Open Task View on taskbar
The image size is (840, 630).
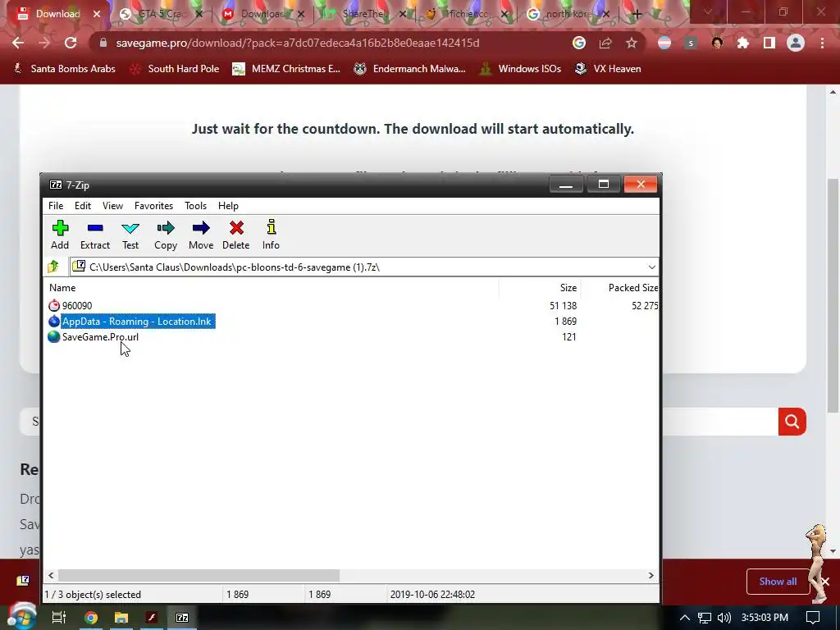point(58,617)
